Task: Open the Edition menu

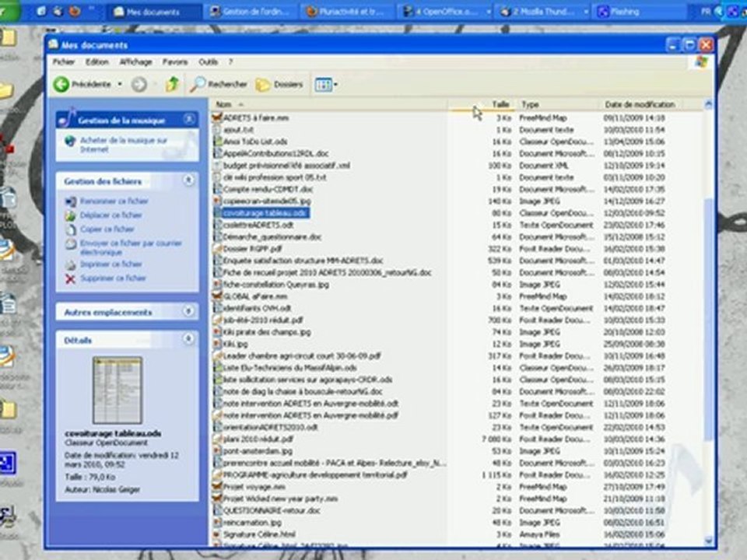Action: [x=96, y=62]
